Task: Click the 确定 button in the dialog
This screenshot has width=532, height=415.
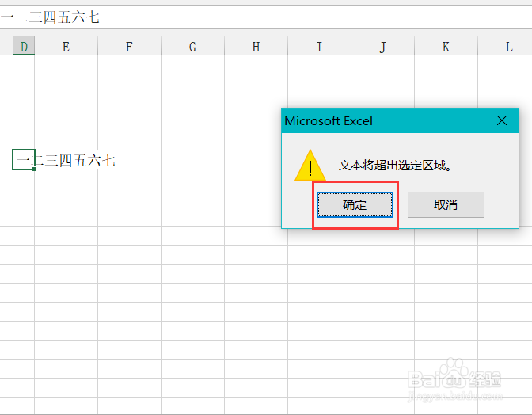Action: 355,204
